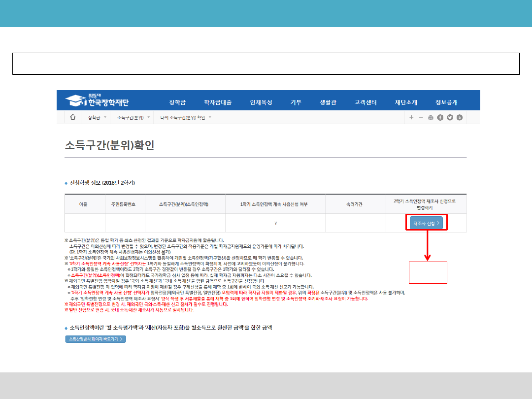Screen dimensions: 532x399
Task: Zoom out with the minus icon
Action: click(x=421, y=117)
